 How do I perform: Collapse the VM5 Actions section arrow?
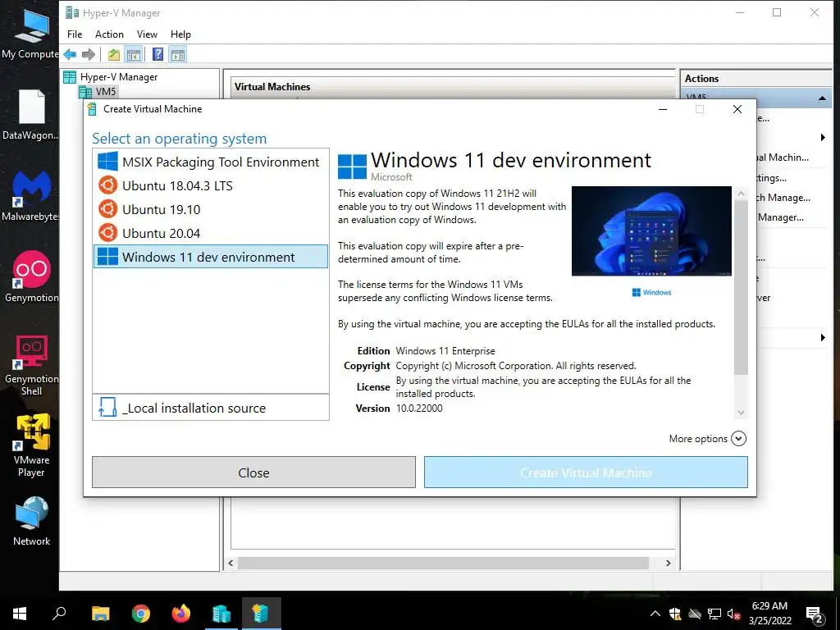[822, 98]
